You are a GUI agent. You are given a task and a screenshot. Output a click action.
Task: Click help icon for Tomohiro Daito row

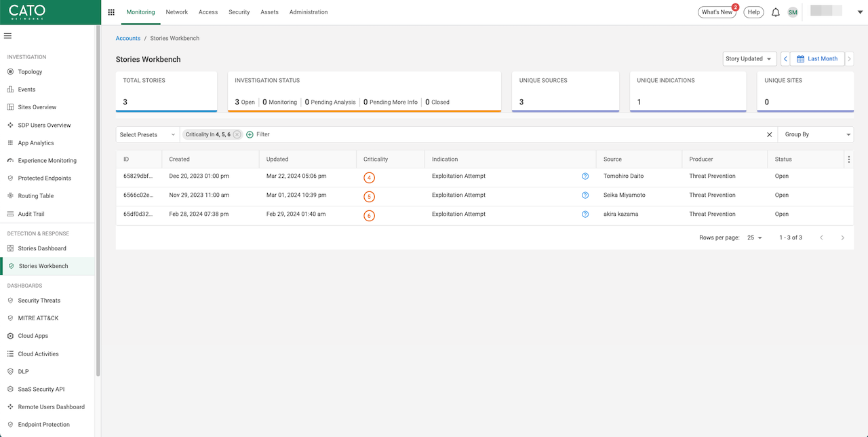tap(585, 176)
